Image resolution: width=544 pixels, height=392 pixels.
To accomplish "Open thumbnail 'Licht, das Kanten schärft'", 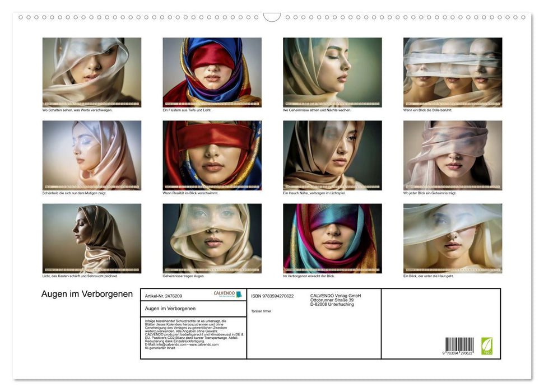I will tap(92, 239).
